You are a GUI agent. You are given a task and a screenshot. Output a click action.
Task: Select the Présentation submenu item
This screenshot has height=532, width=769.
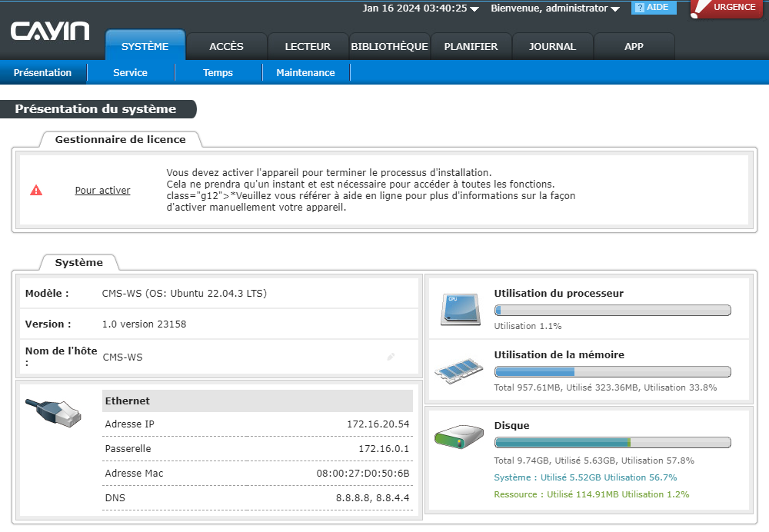pyautogui.click(x=42, y=72)
